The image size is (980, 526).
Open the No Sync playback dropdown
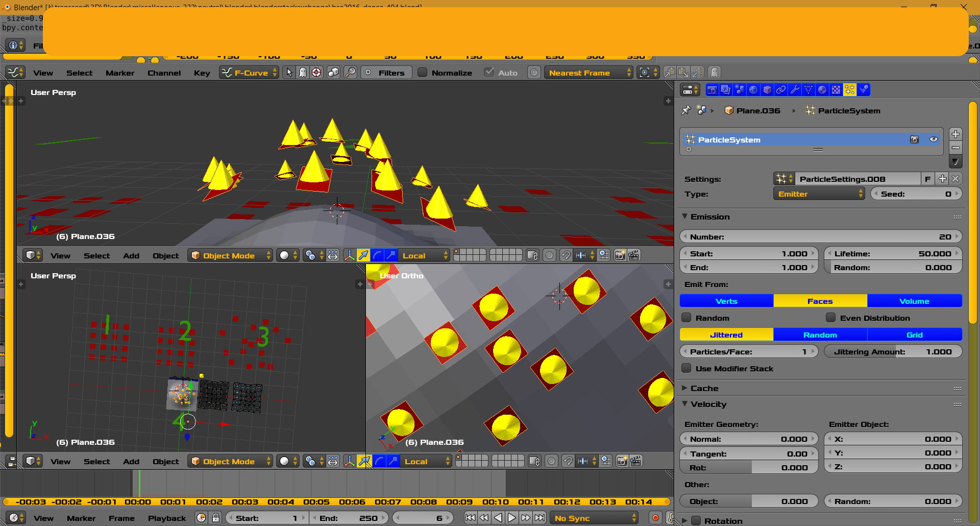pyautogui.click(x=594, y=518)
